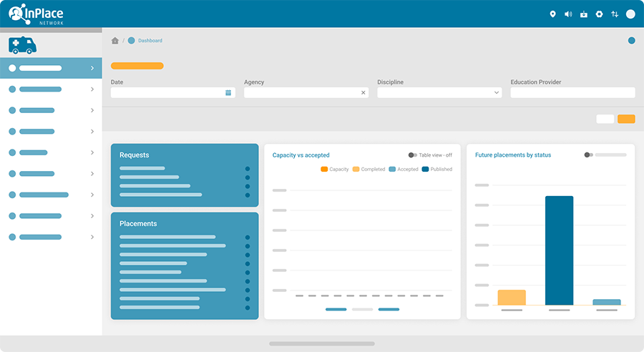Click the up-down arrows switch icon
The image size is (644, 352).
(x=615, y=14)
